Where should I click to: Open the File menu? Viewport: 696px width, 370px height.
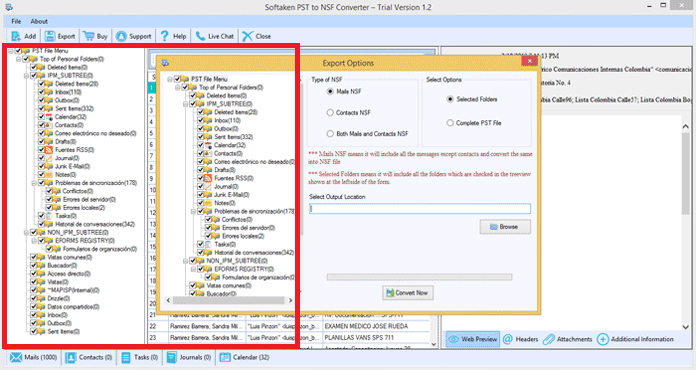point(16,21)
